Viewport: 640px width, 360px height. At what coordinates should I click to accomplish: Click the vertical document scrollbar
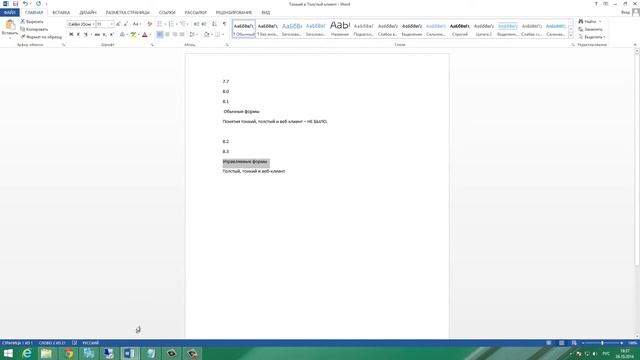[637, 160]
